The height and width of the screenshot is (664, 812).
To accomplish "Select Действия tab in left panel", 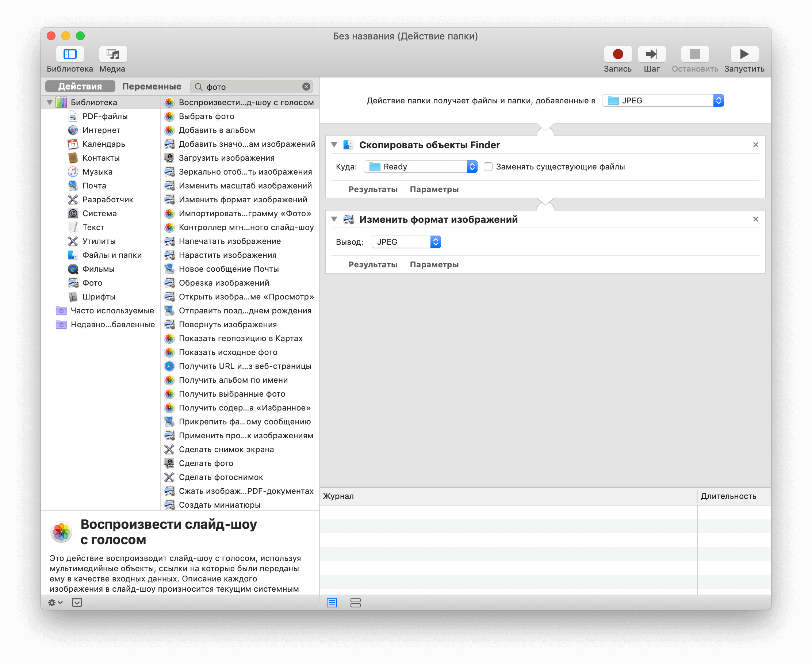I will (80, 86).
